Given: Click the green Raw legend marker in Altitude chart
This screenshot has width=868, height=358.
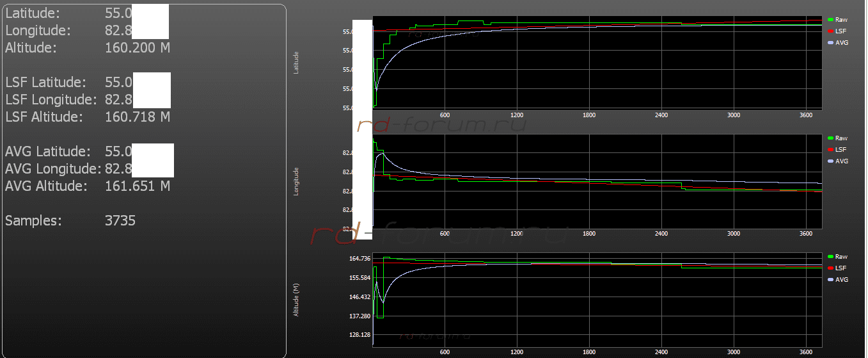Looking at the screenshot, I should point(830,257).
